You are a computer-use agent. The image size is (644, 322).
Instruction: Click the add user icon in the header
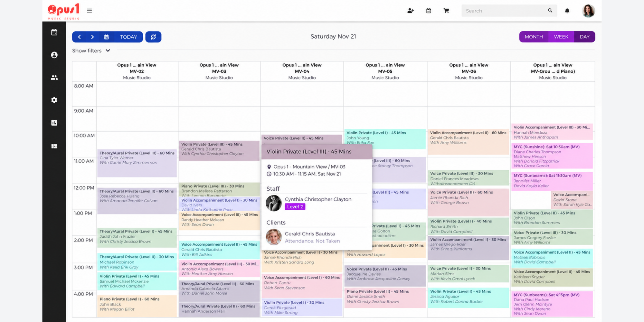tap(411, 11)
